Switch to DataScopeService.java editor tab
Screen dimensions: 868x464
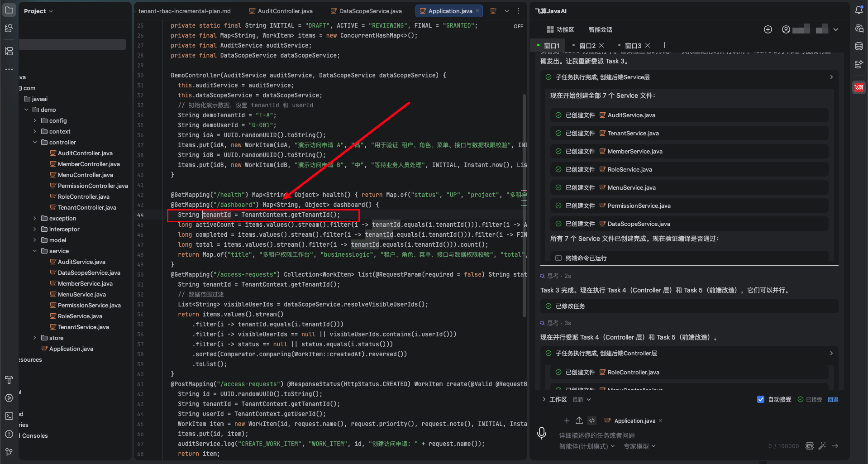click(366, 11)
